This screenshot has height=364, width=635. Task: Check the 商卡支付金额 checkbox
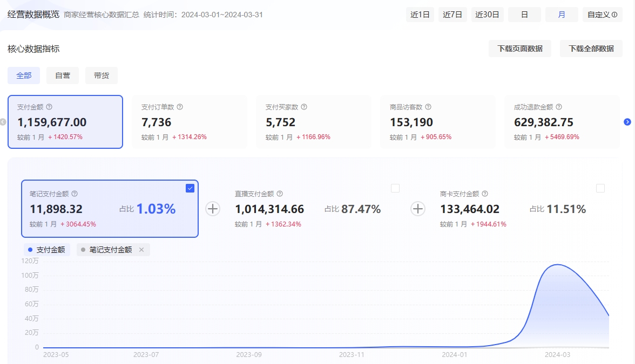(600, 188)
